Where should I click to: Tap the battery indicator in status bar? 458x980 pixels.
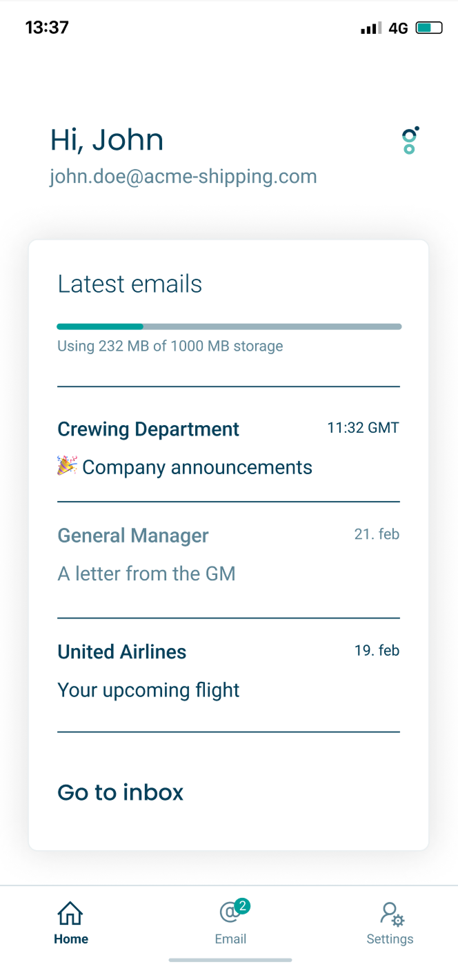tap(428, 28)
